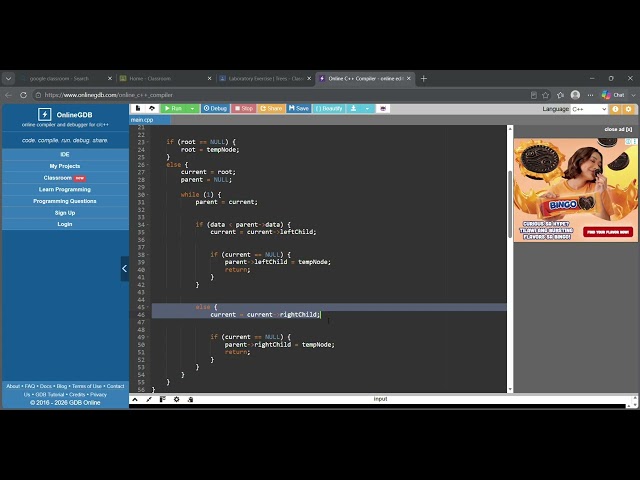Open Terms of Use footer link
The image size is (640, 480).
pos(87,386)
